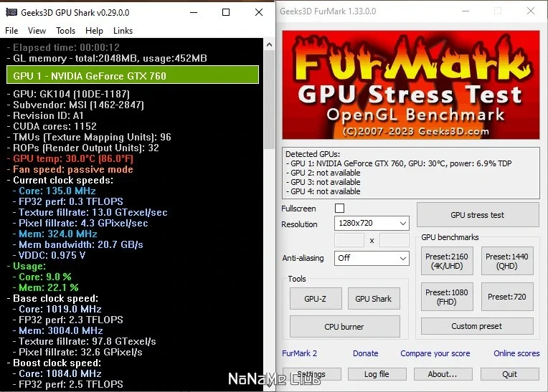The width and height of the screenshot is (548, 392).
Task: Click 'GPU 1: NVIDIA GeForce GTX 760' in Detected GPUs
Action: coord(399,163)
